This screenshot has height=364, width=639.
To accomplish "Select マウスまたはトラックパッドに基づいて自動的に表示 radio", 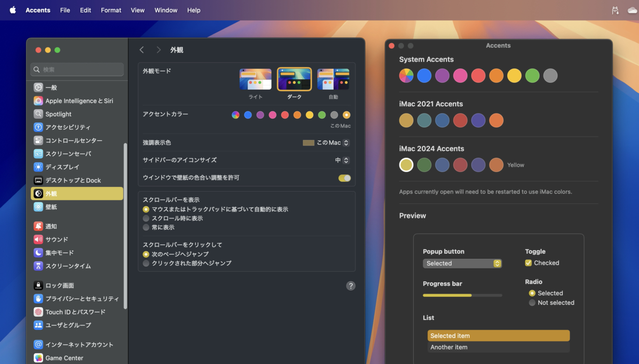I will point(146,209).
